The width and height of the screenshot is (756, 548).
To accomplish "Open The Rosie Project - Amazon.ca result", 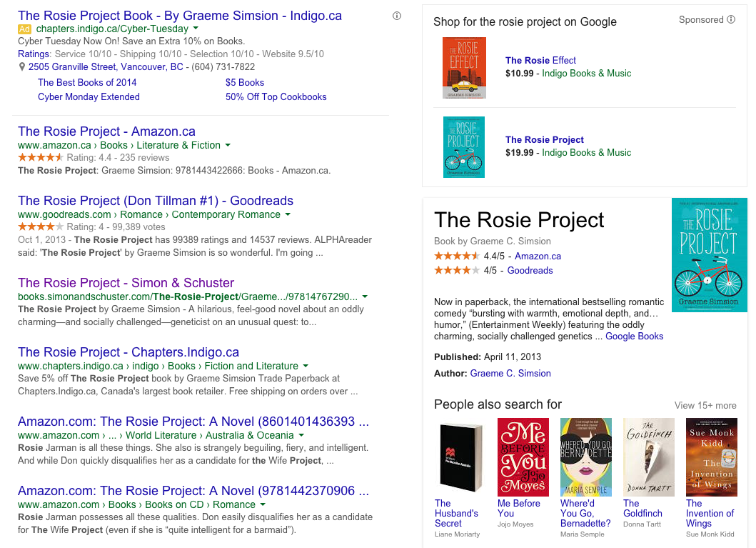I will tap(106, 131).
